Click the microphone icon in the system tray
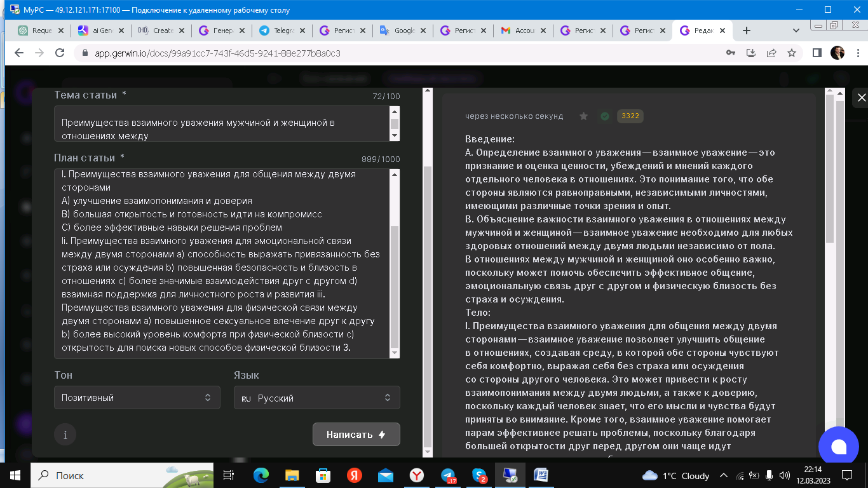Viewport: 868px width, 488px height. point(769,475)
